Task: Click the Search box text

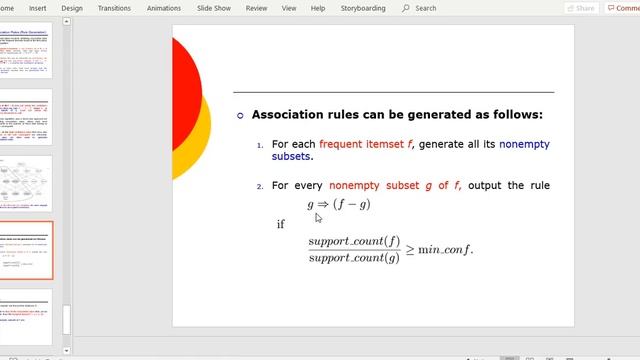Action: 426,8
